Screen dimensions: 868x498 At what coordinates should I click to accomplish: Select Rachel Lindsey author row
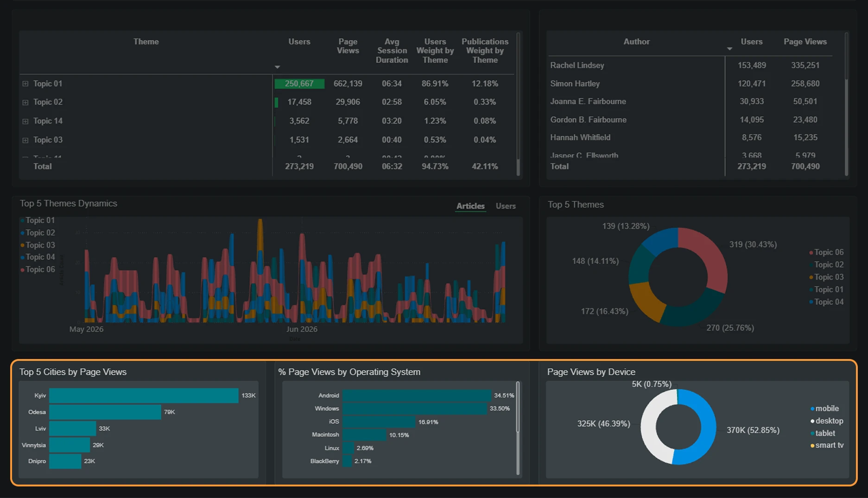[x=690, y=65]
